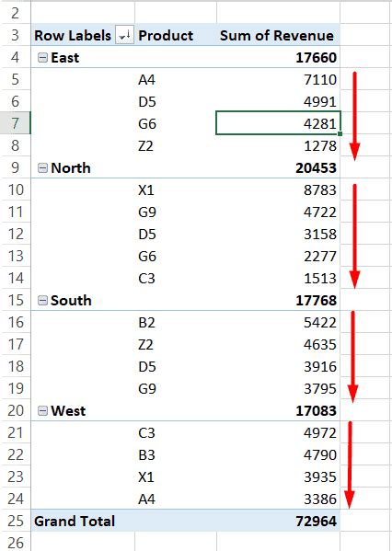
Task: Select entire row 15 via row header
Action: (15, 300)
